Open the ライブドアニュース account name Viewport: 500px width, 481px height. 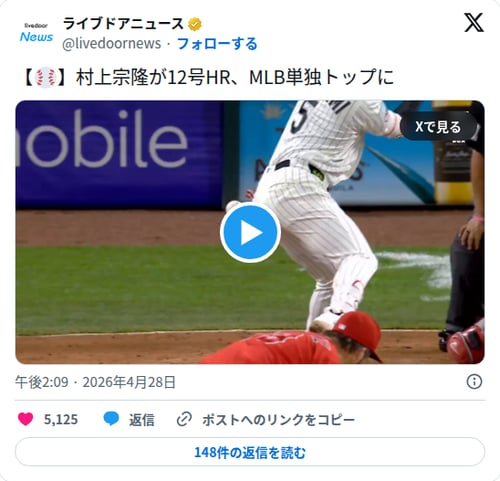(x=123, y=24)
